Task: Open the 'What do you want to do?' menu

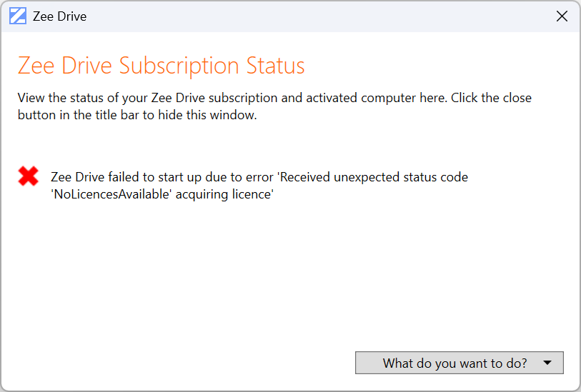Action: coord(455,363)
